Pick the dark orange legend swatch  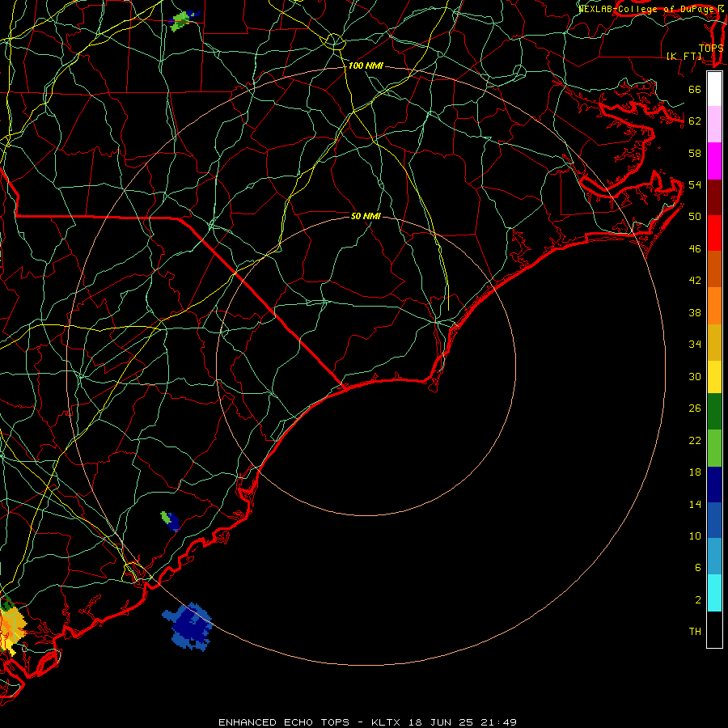point(714,269)
